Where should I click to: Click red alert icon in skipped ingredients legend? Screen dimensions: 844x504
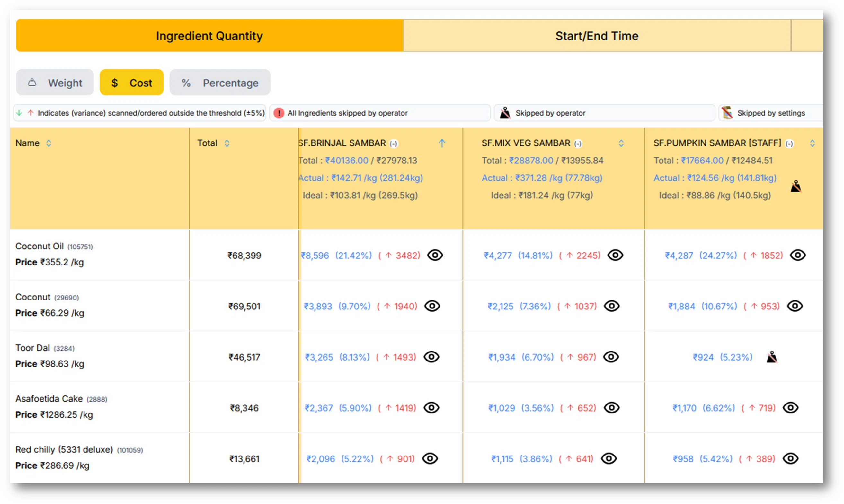click(x=279, y=113)
